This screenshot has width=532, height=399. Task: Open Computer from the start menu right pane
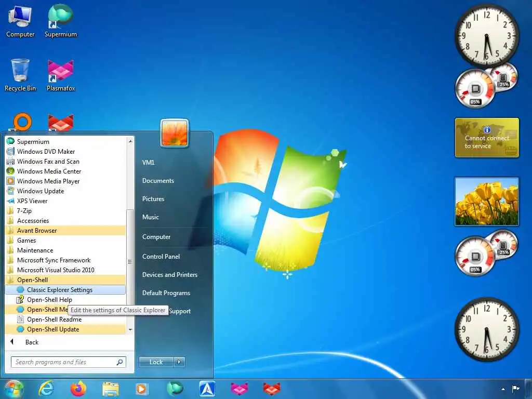click(x=156, y=237)
